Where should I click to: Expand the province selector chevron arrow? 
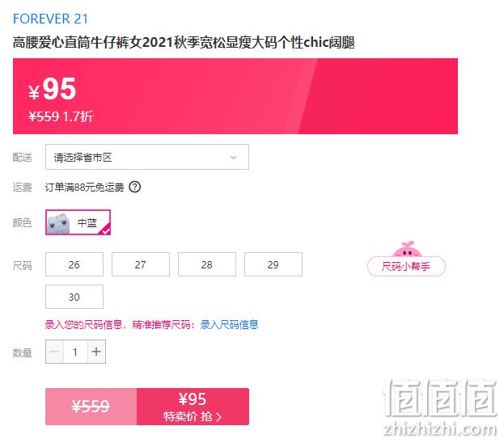(234, 158)
